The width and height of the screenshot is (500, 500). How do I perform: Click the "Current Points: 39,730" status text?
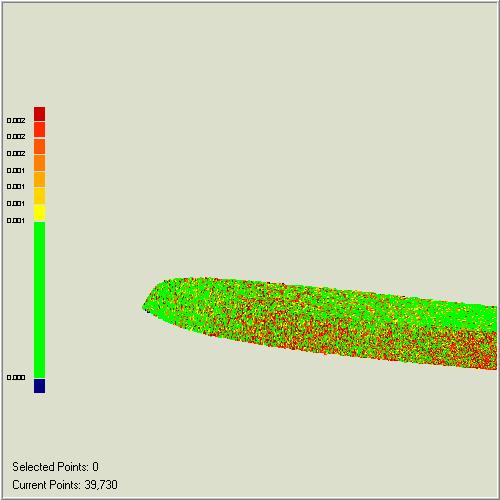[x=65, y=485]
